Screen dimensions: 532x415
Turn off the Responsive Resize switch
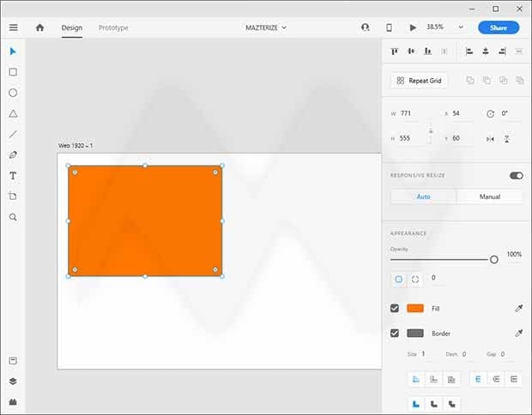[516, 176]
